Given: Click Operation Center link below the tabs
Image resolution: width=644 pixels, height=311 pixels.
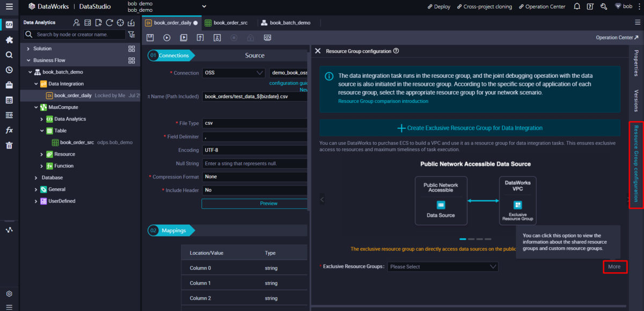Looking at the screenshot, I should pyautogui.click(x=617, y=38).
